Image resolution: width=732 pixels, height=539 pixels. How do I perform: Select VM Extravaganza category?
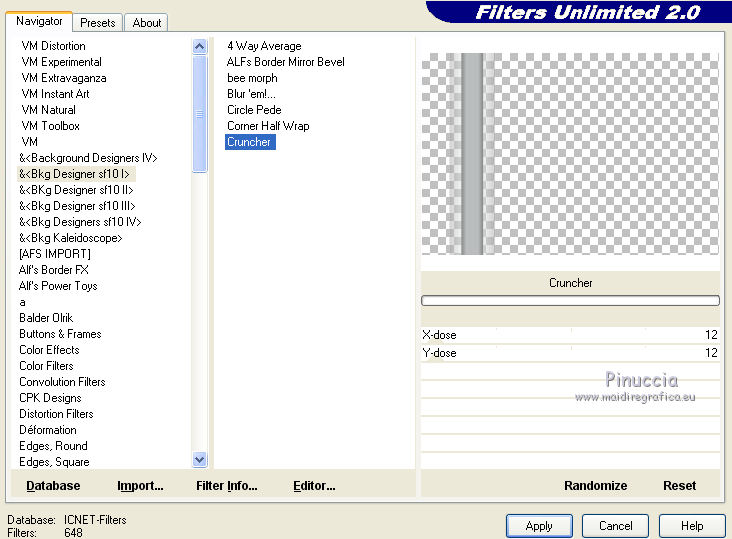pos(64,78)
